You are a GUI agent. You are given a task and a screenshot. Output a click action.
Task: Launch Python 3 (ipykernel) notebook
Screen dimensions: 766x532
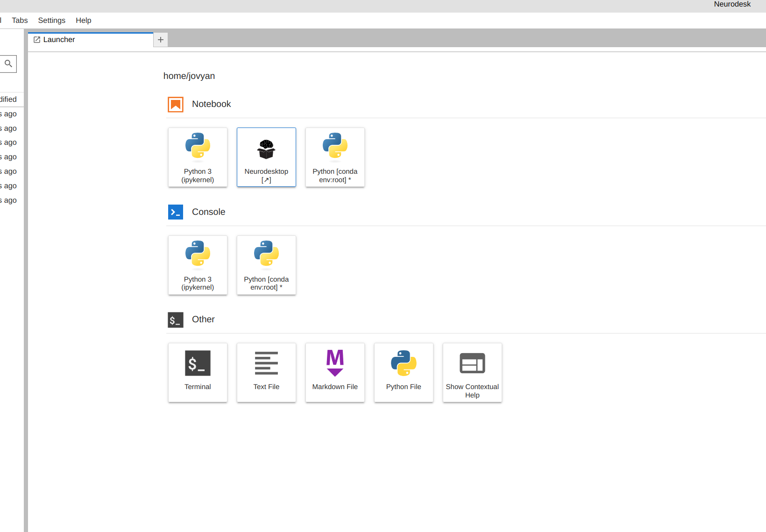pos(198,157)
